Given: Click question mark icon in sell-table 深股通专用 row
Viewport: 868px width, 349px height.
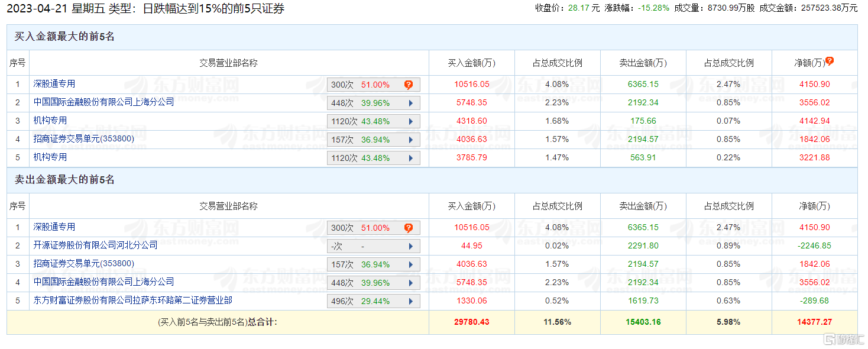Looking at the screenshot, I should pos(409,228).
